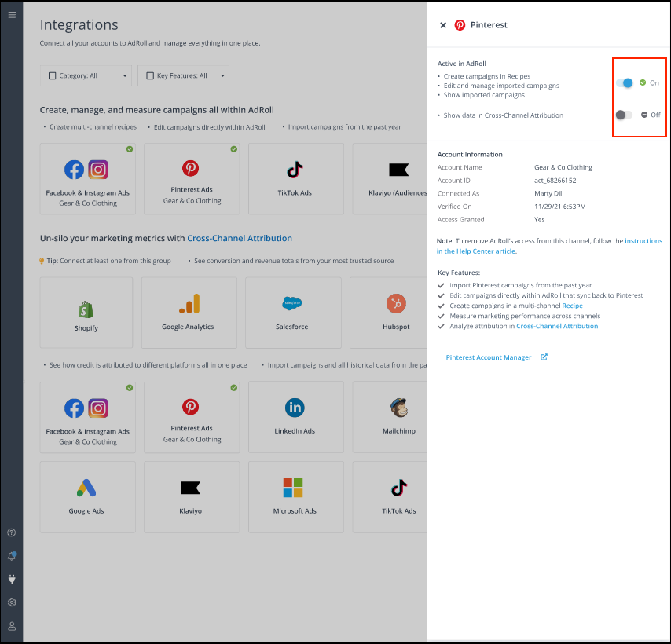The image size is (671, 644).
Task: Open the help question mark icon
Action: coord(12,532)
